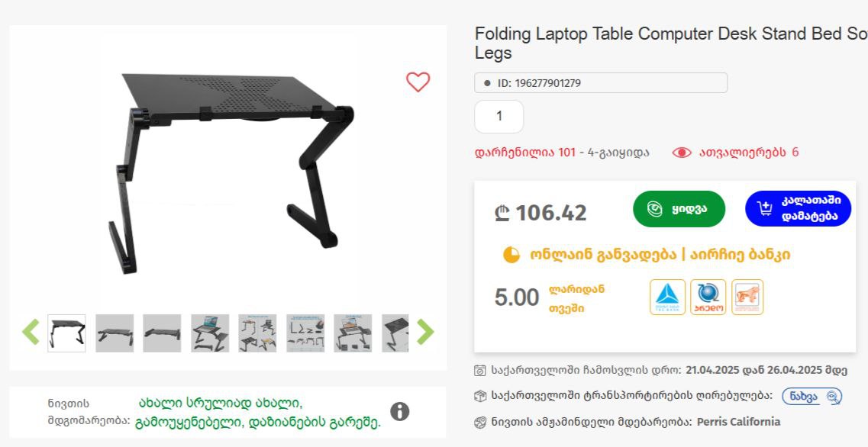
Task: Click the item ID 196277901279 field
Action: click(x=601, y=83)
